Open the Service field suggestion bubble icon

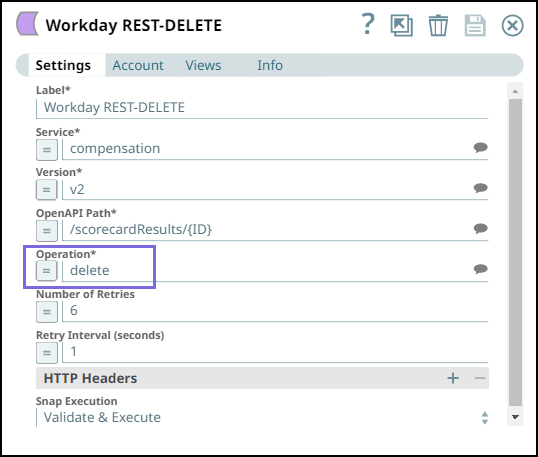[x=480, y=148]
